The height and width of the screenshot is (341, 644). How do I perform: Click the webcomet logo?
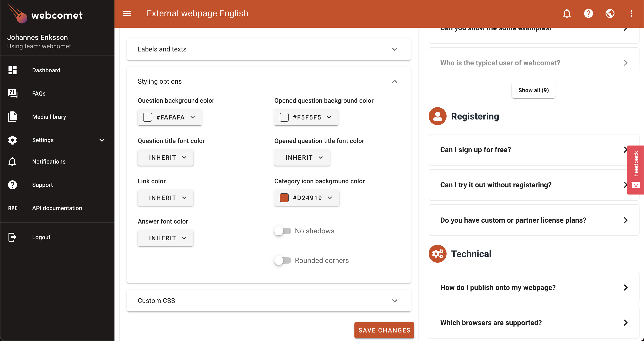pos(45,14)
